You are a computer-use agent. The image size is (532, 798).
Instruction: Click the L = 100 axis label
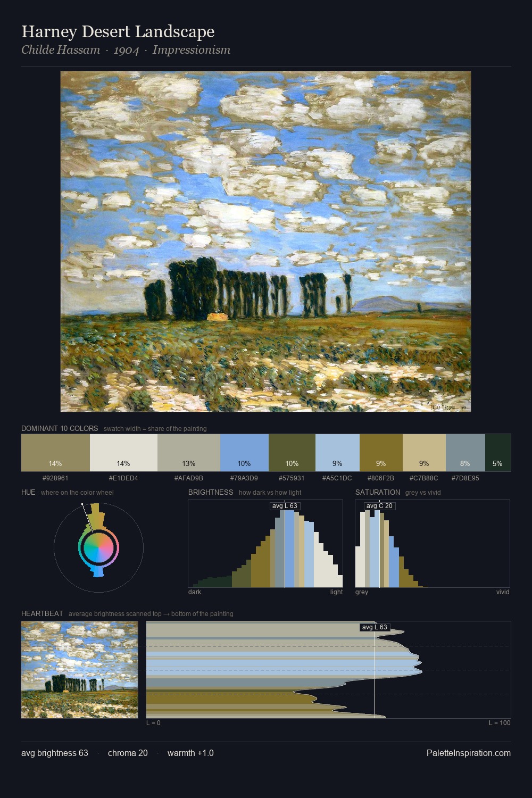pos(500,723)
